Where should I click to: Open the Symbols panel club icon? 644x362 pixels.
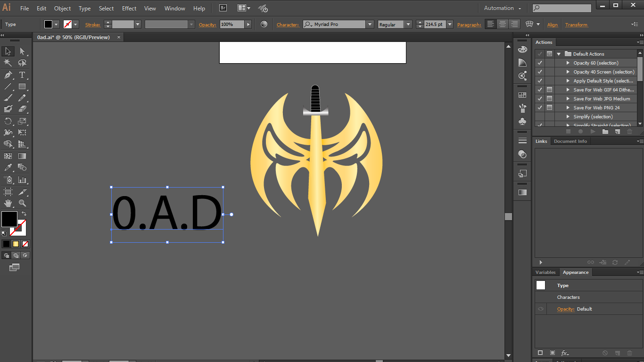coord(522,122)
